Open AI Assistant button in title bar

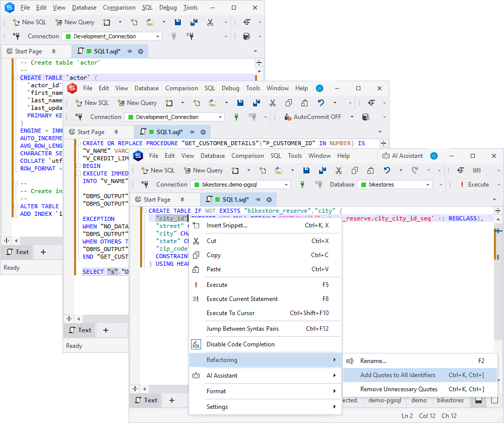pos(402,156)
